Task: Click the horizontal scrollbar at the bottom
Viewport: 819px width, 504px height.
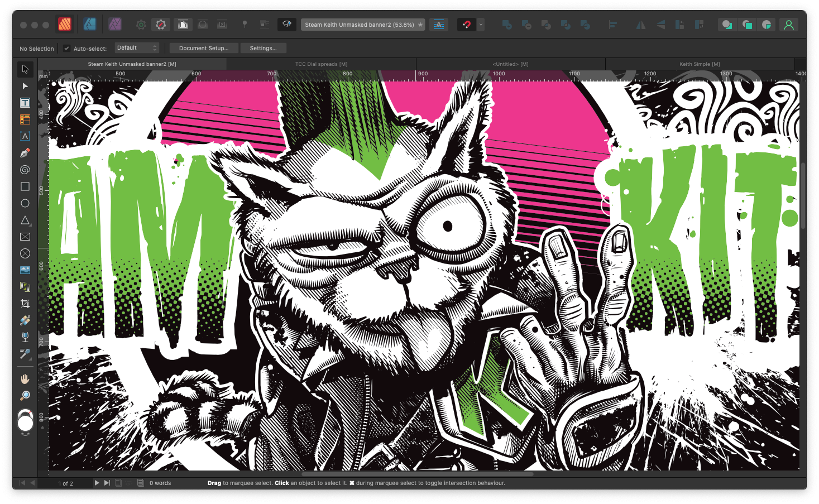Action: pyautogui.click(x=417, y=474)
